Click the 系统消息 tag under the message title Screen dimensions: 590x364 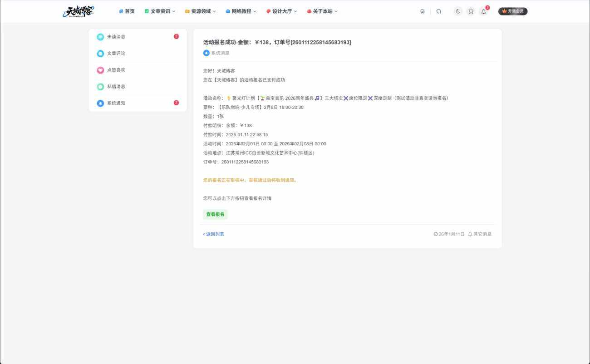point(217,53)
